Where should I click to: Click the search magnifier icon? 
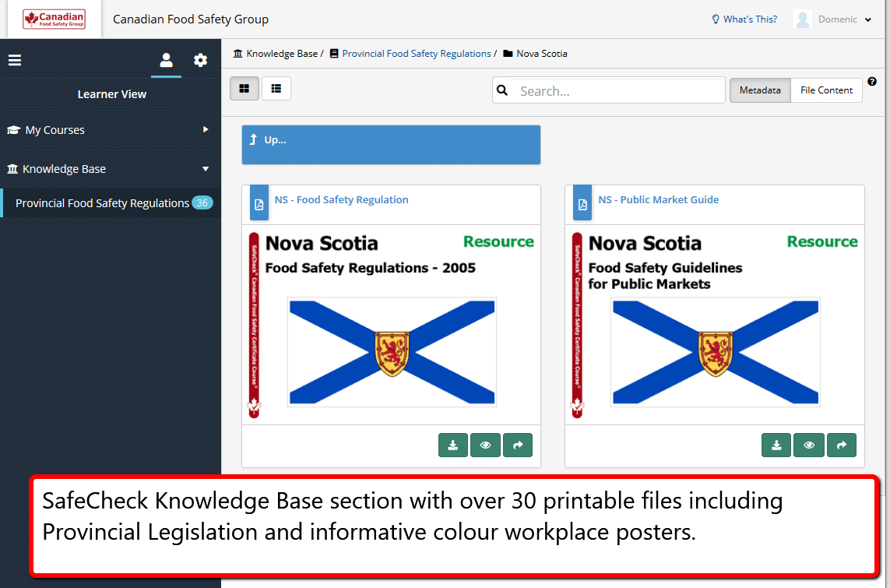tap(502, 90)
